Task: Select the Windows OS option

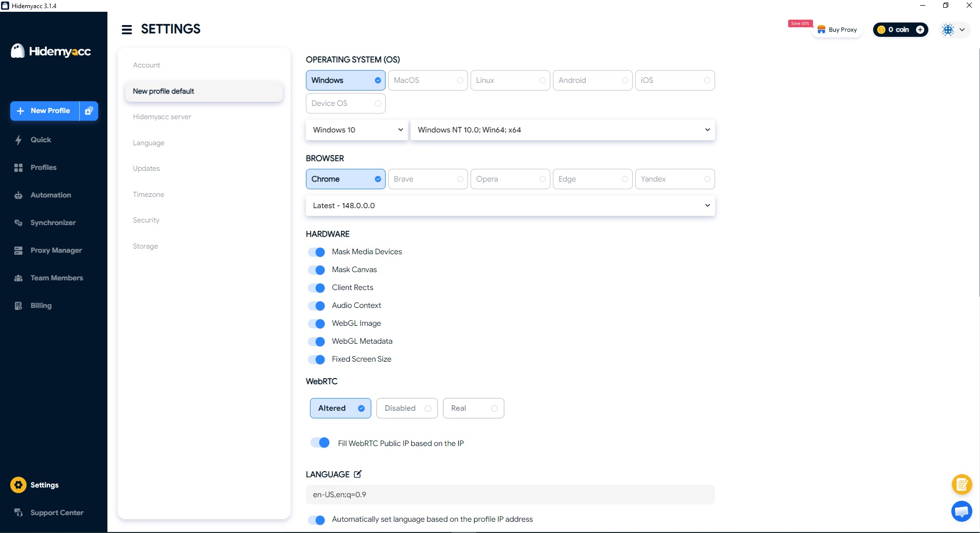Action: click(x=346, y=80)
